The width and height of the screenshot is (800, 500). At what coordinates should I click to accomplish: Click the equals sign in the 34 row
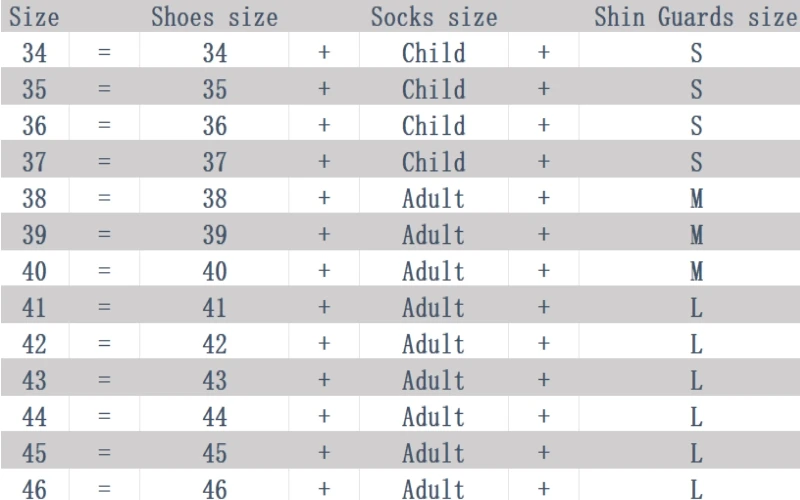point(105,53)
